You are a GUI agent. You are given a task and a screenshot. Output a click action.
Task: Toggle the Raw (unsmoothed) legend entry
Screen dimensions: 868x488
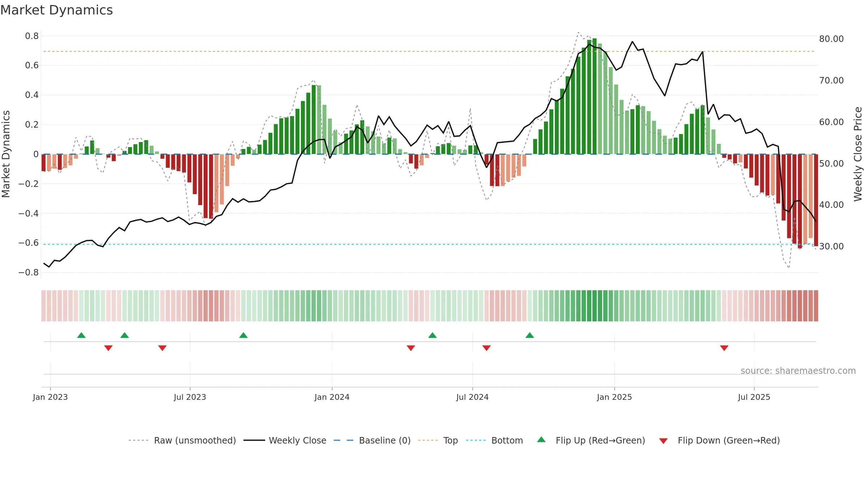[182, 440]
